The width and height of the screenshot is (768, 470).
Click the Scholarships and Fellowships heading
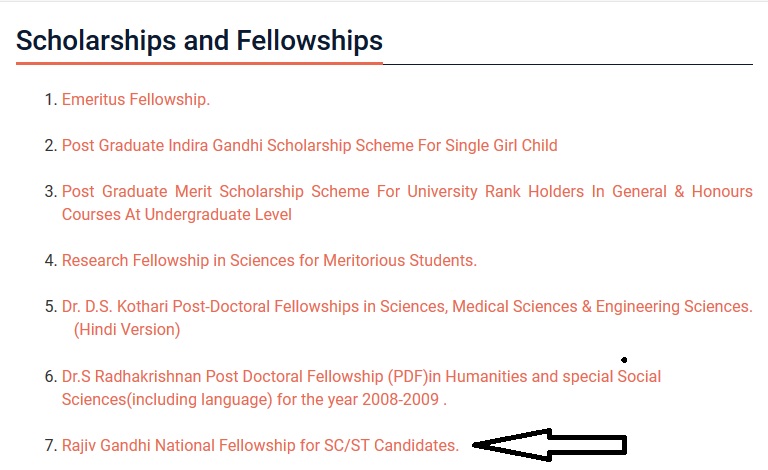[x=200, y=41]
